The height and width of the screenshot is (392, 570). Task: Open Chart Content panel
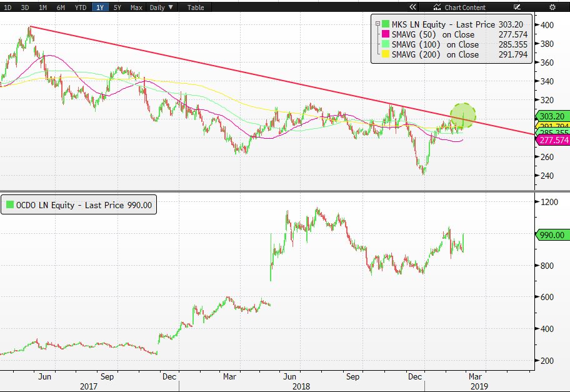point(464,8)
